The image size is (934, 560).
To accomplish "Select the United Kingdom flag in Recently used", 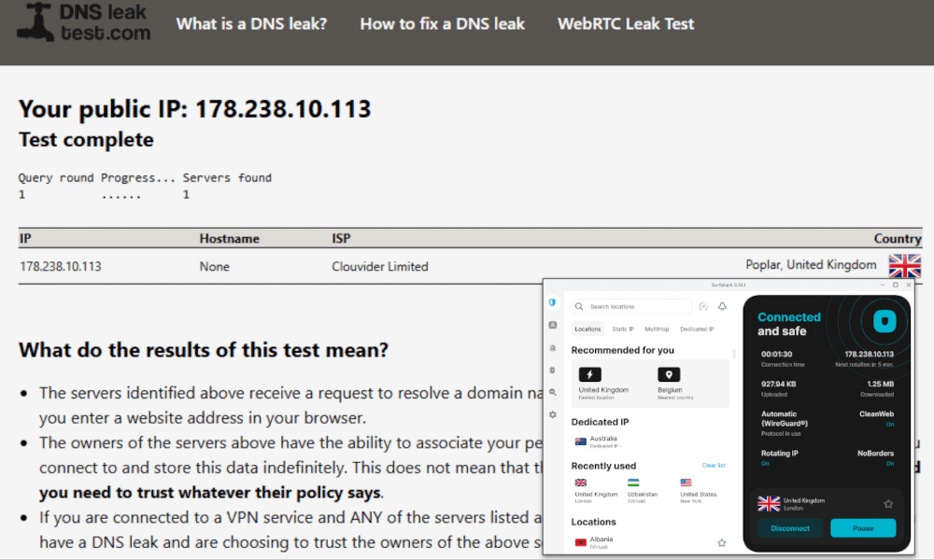I will click(x=580, y=483).
